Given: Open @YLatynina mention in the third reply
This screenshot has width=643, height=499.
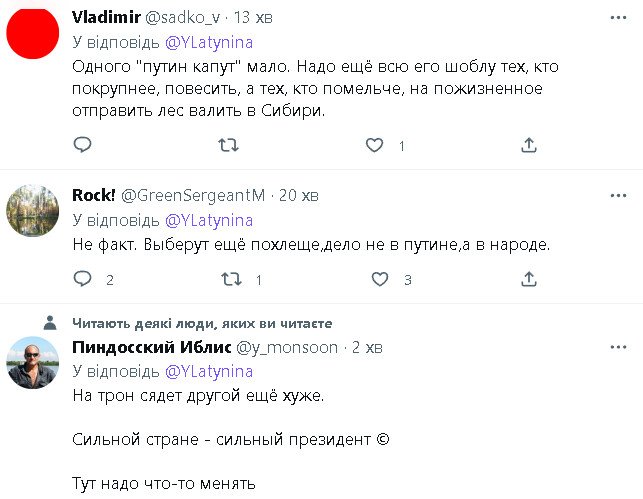Looking at the screenshot, I should click(x=208, y=371).
